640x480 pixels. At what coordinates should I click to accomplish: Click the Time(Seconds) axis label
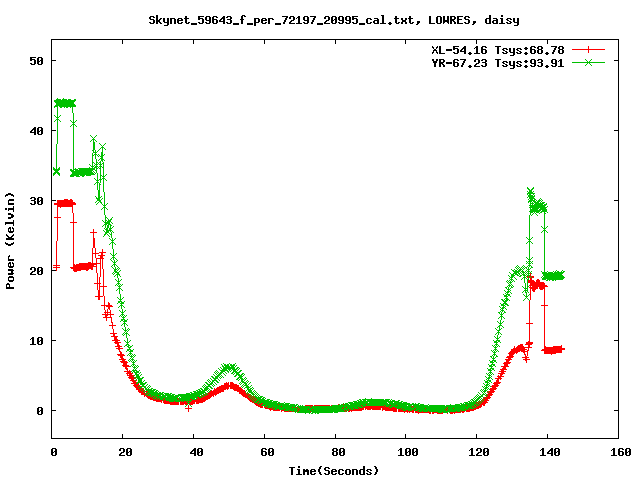point(333,471)
